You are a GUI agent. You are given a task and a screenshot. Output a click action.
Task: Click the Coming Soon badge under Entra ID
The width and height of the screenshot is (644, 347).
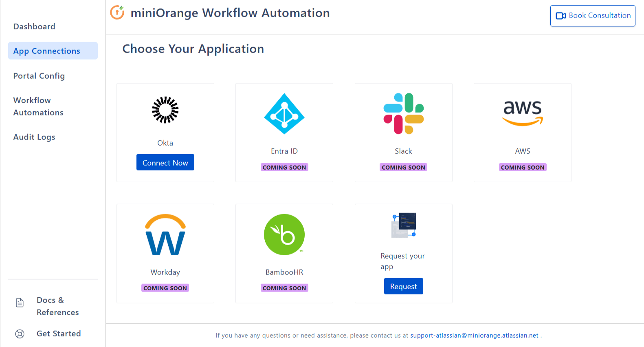(284, 167)
